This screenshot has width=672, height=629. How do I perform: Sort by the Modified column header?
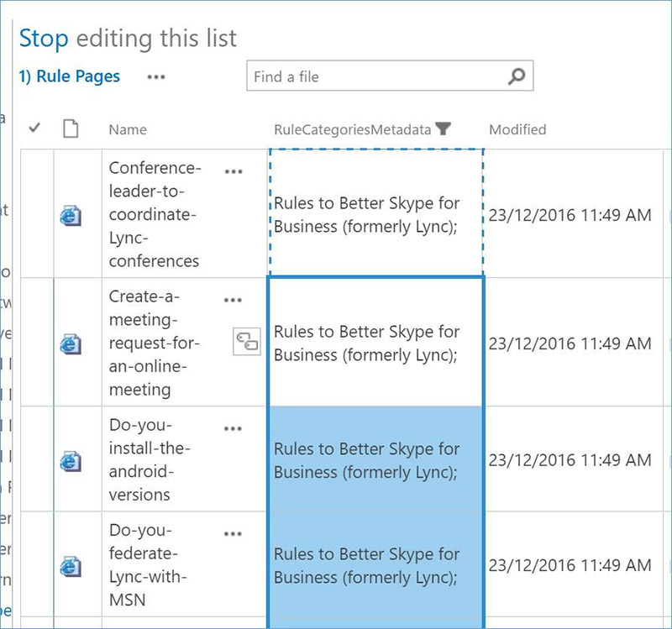pos(517,129)
